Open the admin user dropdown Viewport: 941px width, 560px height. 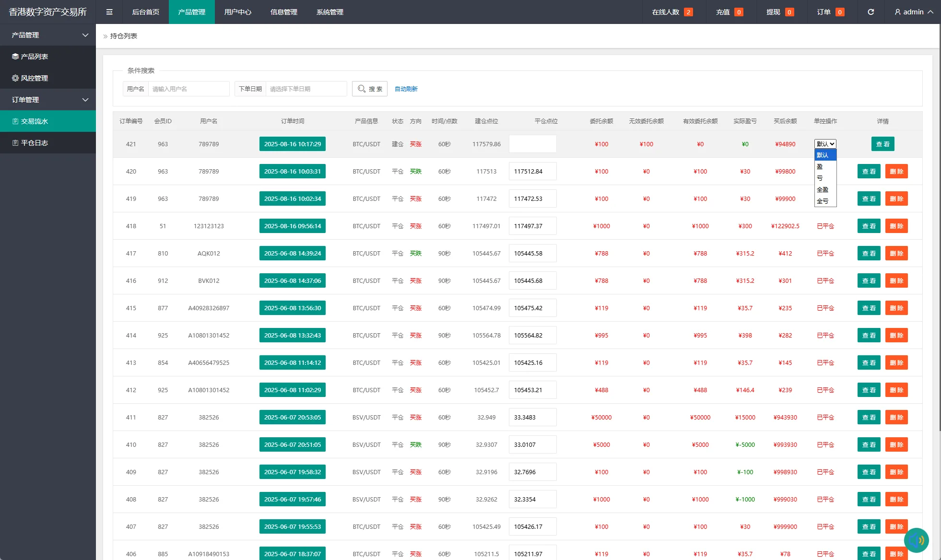coord(914,12)
